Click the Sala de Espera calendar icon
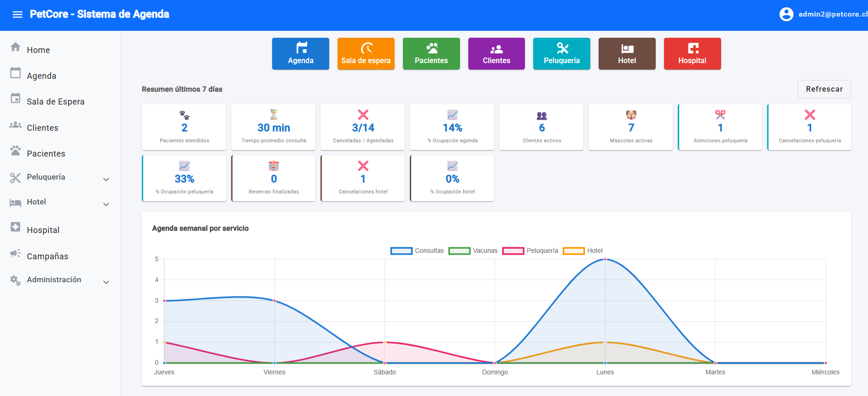 [16, 99]
